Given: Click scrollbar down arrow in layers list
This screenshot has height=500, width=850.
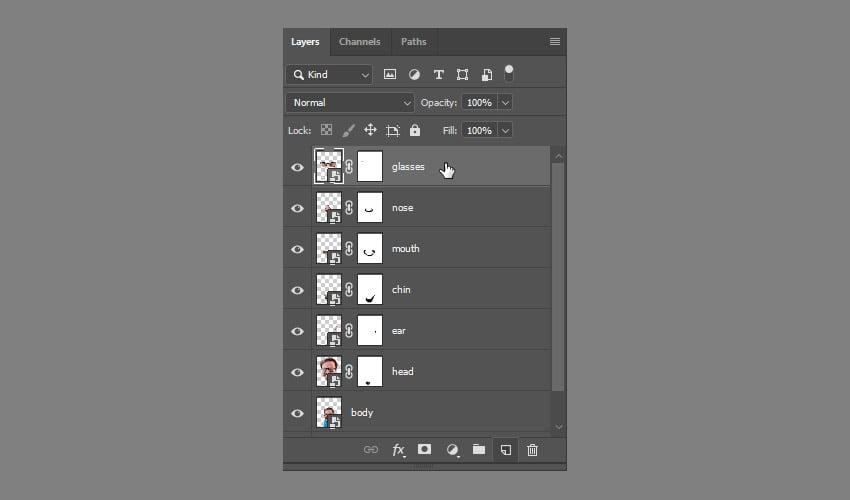Looking at the screenshot, I should [558, 427].
